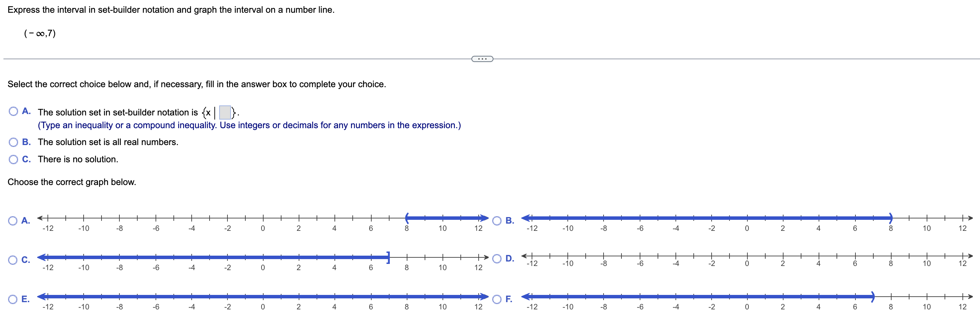Click the number line image for graph E
Image resolution: width=980 pixels, height=328 pixels.
click(x=263, y=298)
